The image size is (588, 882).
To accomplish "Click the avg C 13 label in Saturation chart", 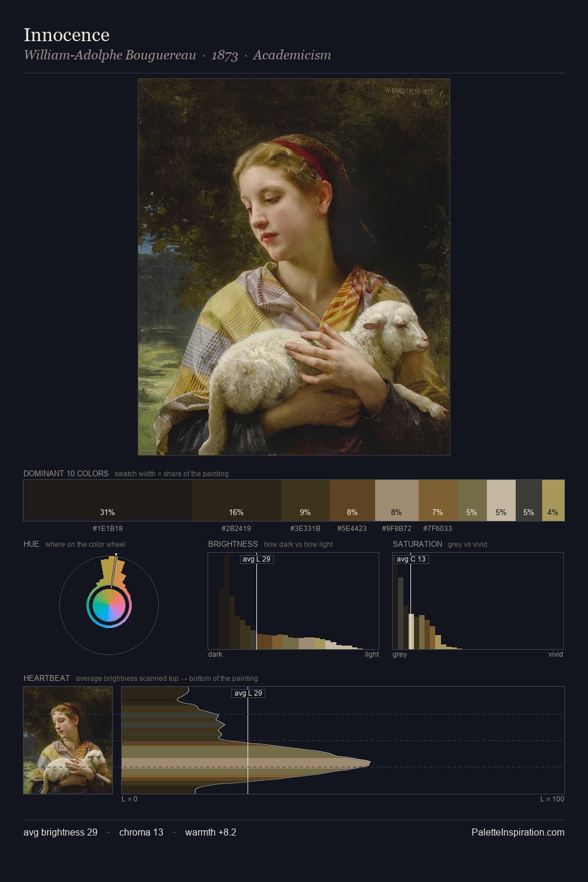I will (411, 559).
